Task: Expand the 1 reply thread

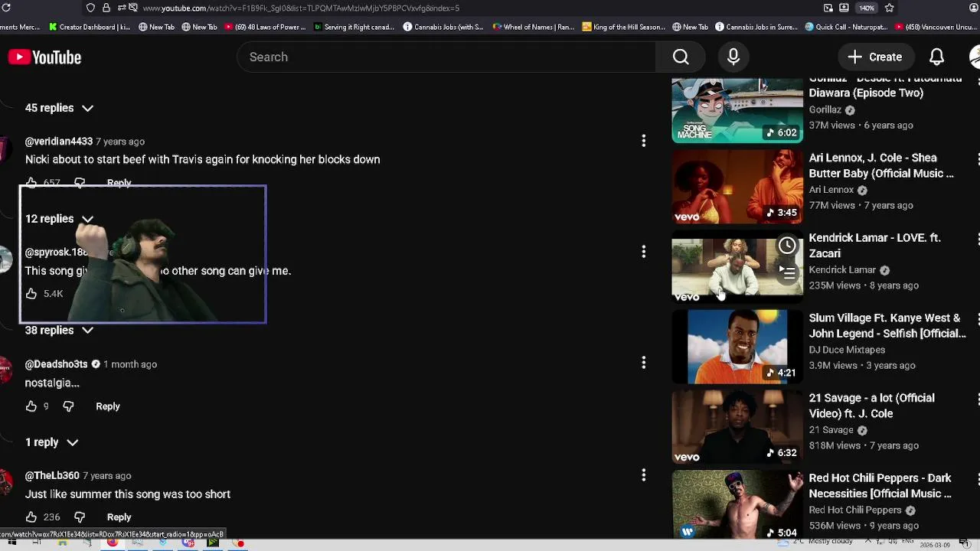Action: [51, 442]
